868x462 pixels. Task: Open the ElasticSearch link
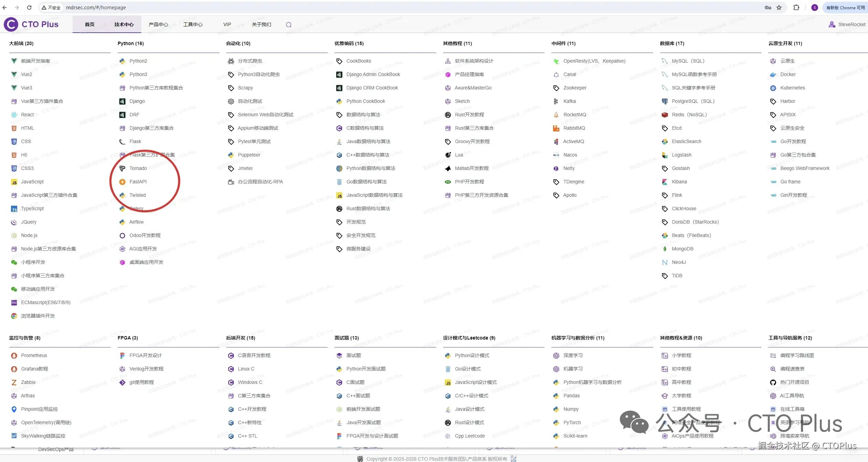tap(686, 141)
